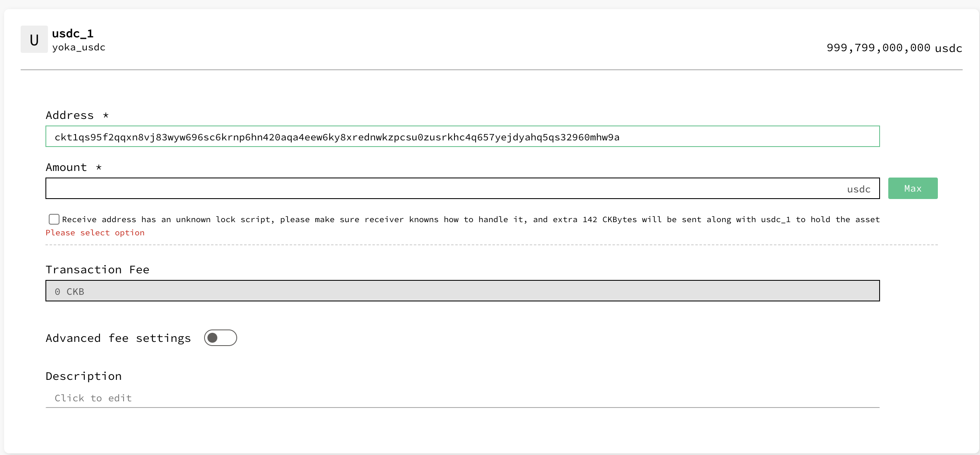This screenshot has height=455, width=980.
Task: Click the dashed divider below the checkbox
Action: coord(491,245)
